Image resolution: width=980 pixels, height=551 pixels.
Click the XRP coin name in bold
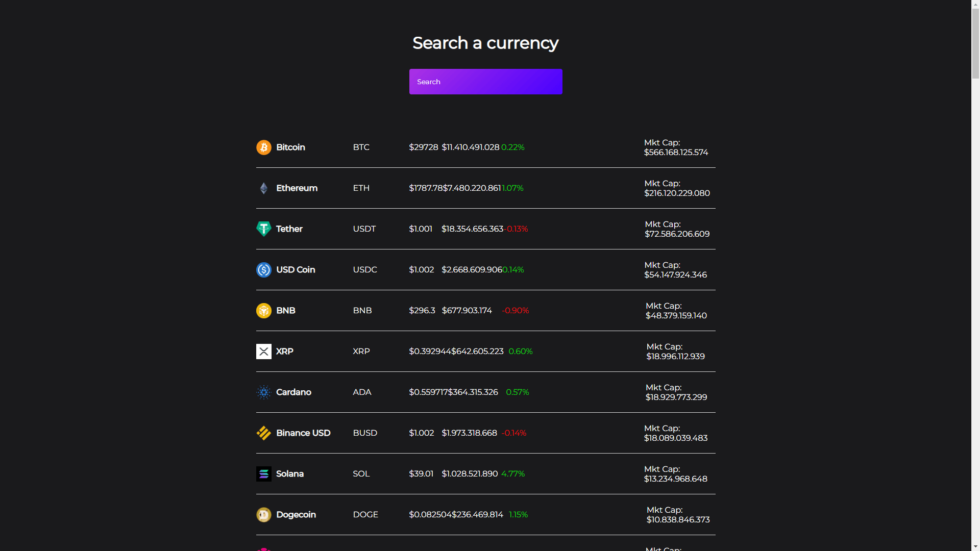[284, 352]
